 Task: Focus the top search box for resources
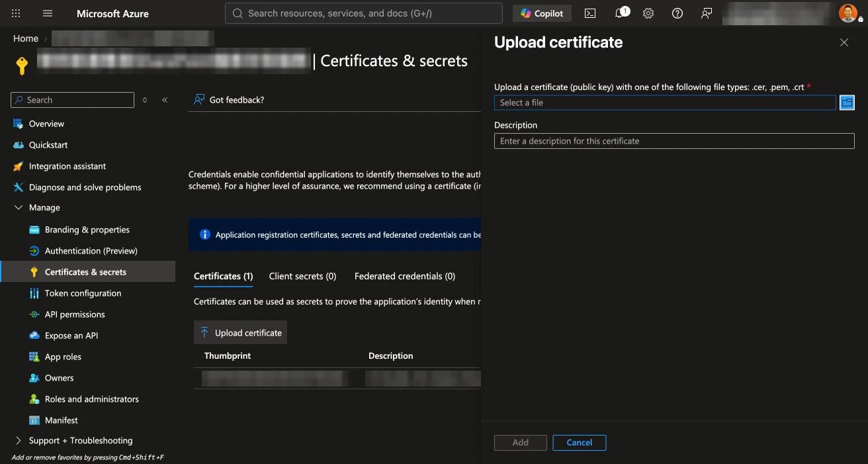pyautogui.click(x=363, y=13)
